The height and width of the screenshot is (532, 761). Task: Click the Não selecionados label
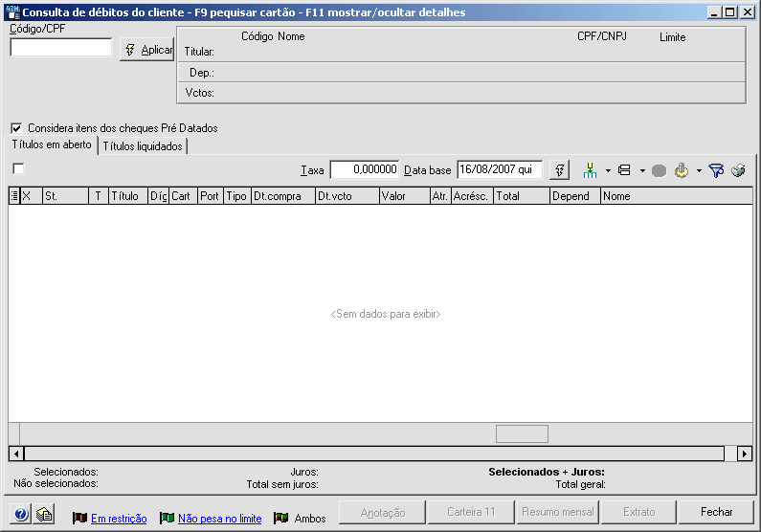tap(56, 483)
